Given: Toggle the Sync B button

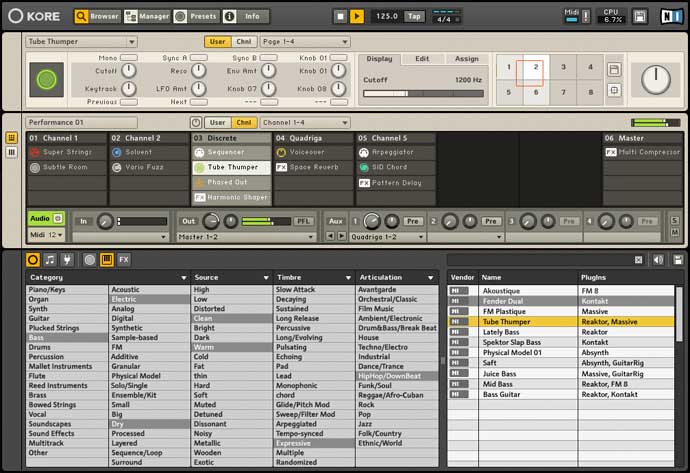Looking at the screenshot, I should (268, 57).
